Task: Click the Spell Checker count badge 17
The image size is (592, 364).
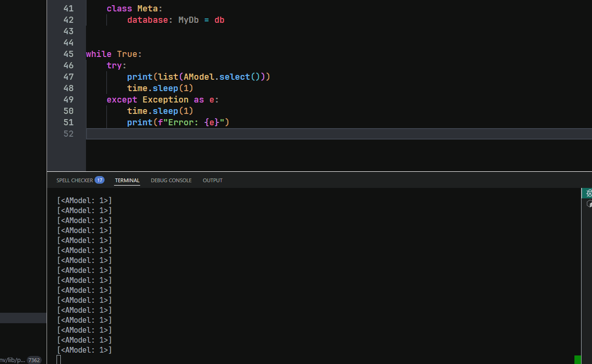Action: click(99, 180)
